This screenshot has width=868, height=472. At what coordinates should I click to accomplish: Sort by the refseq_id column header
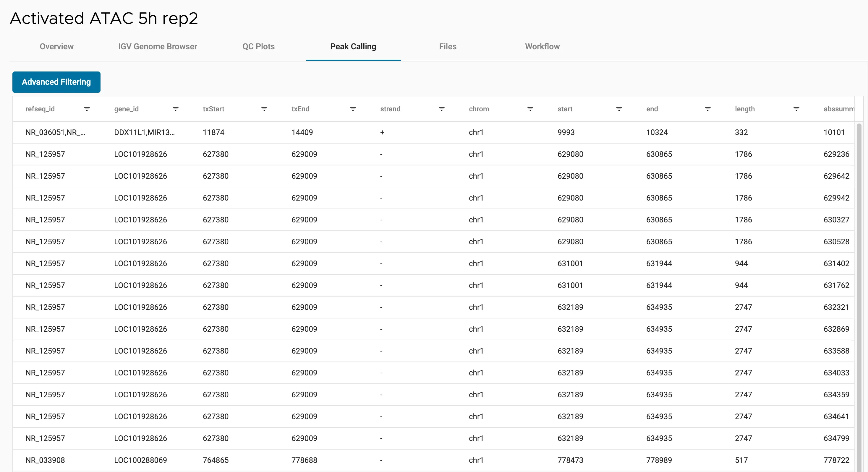pos(40,109)
